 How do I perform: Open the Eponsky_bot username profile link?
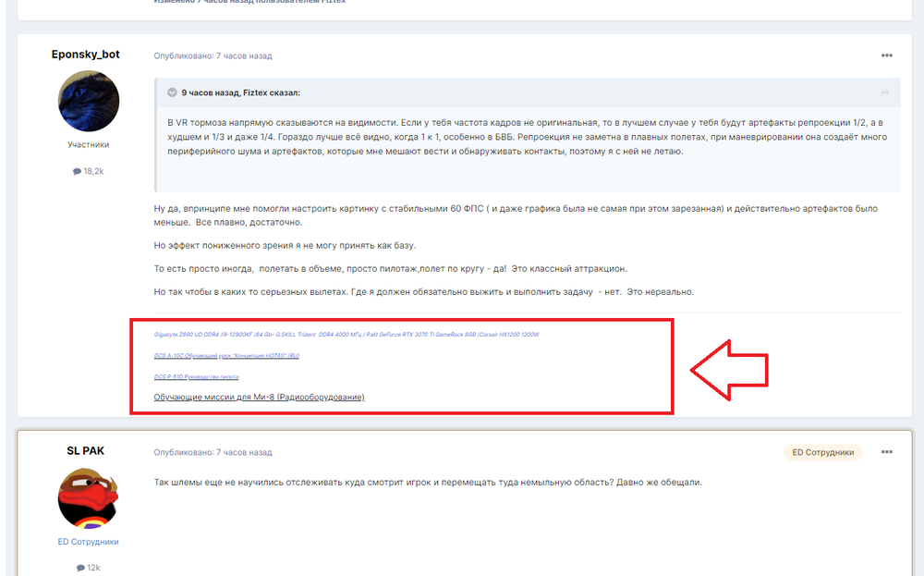pos(85,55)
